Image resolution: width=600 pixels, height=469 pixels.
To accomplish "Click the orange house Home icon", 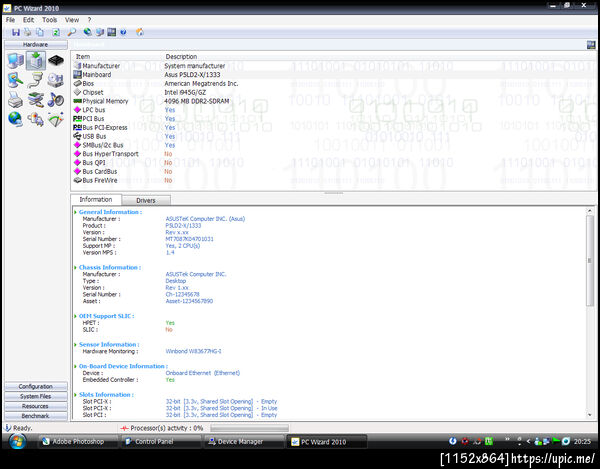I will pyautogui.click(x=140, y=33).
